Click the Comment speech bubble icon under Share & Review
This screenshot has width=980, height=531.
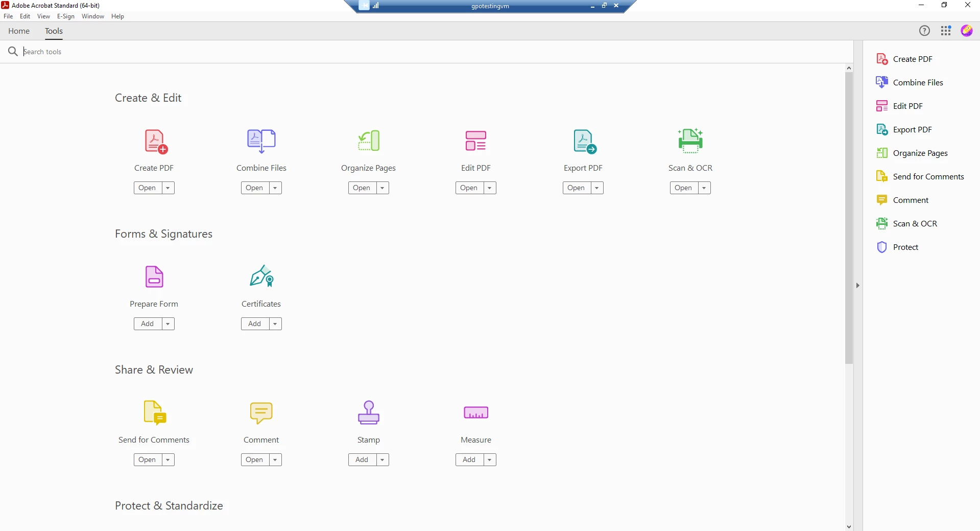coord(261,413)
